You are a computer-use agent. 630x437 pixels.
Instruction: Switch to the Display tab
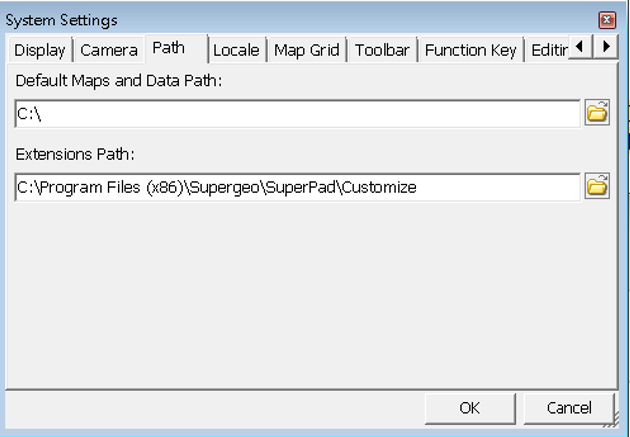point(40,50)
